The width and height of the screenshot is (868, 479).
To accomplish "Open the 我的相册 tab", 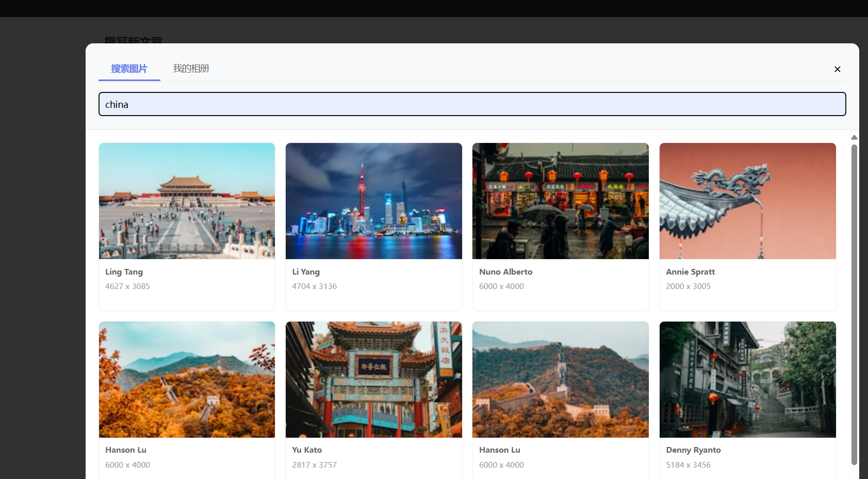I will pyautogui.click(x=191, y=69).
